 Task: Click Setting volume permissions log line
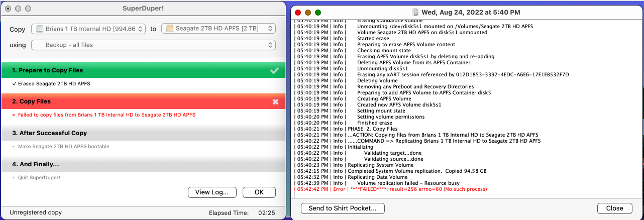click(359, 117)
